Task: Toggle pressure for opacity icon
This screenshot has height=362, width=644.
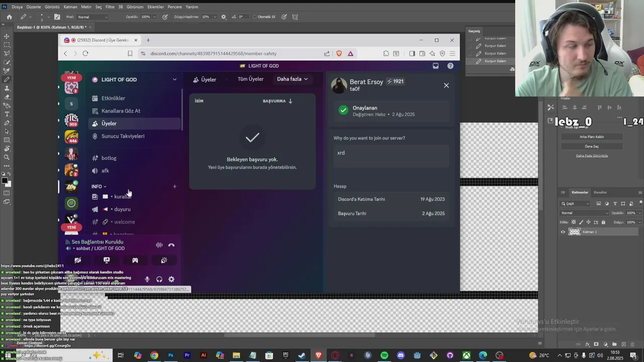Action: pos(165,17)
